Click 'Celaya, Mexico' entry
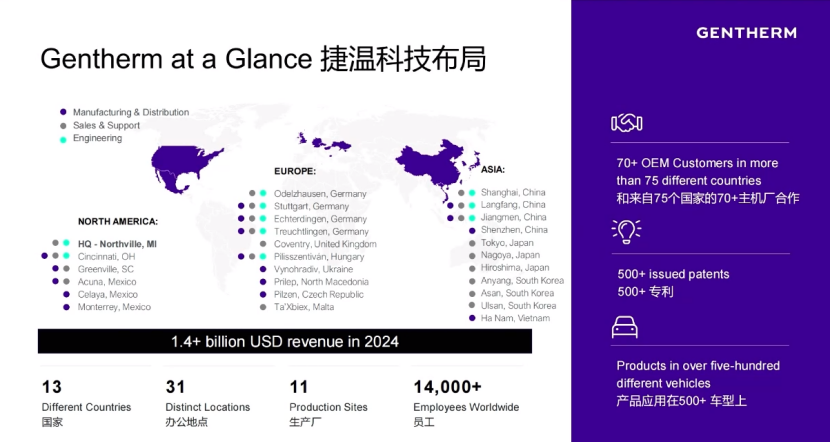This screenshot has height=442, width=831. (x=108, y=295)
